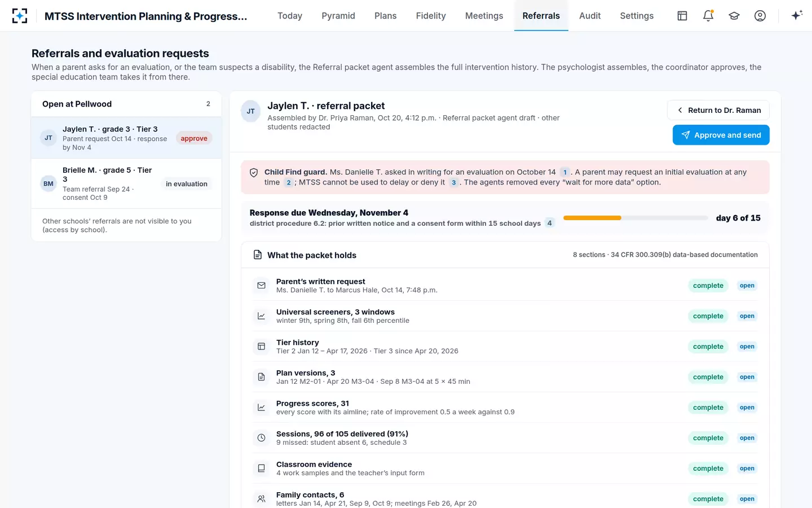The width and height of the screenshot is (812, 508).
Task: Click the Child Find guard shield icon
Action: coord(254,173)
